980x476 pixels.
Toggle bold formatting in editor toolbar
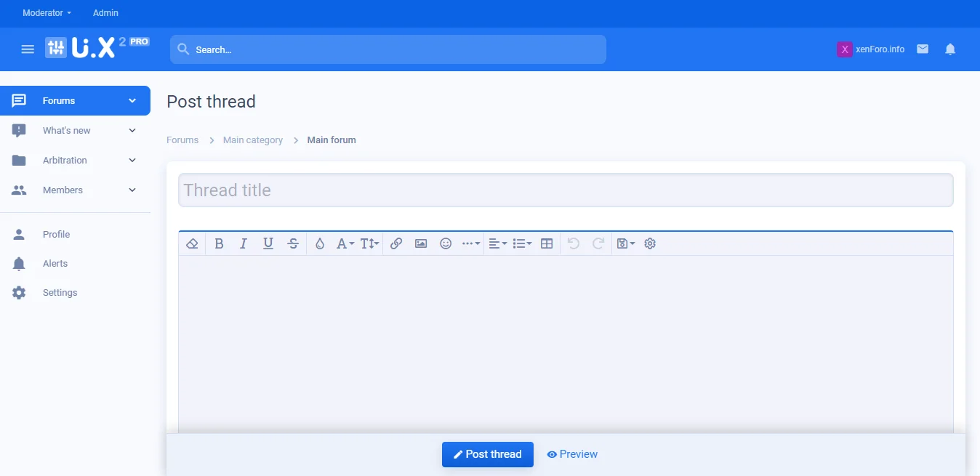tap(219, 244)
